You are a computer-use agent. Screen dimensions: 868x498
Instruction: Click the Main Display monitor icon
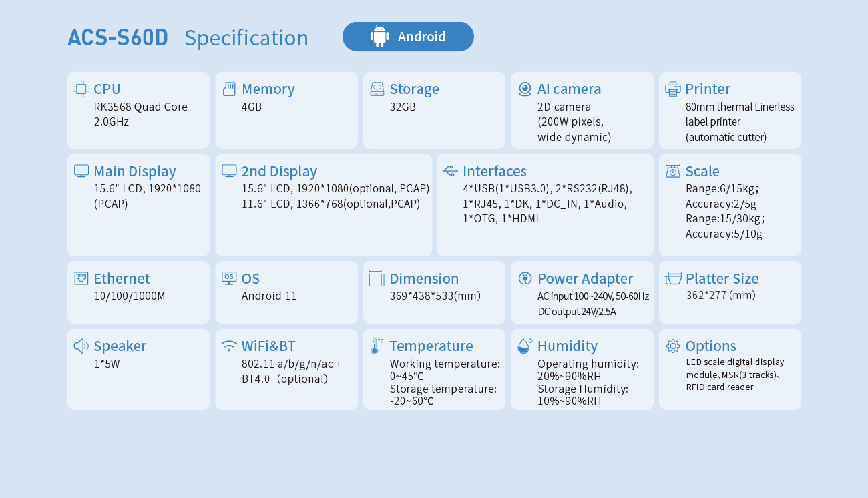pyautogui.click(x=81, y=171)
